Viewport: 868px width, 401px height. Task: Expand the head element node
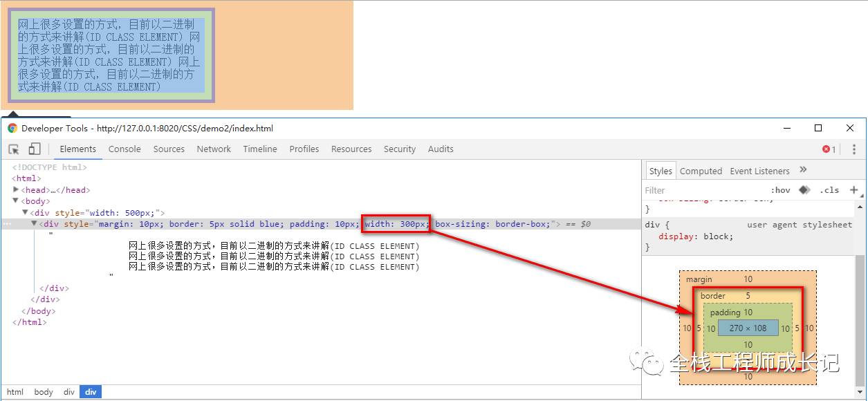pos(16,189)
